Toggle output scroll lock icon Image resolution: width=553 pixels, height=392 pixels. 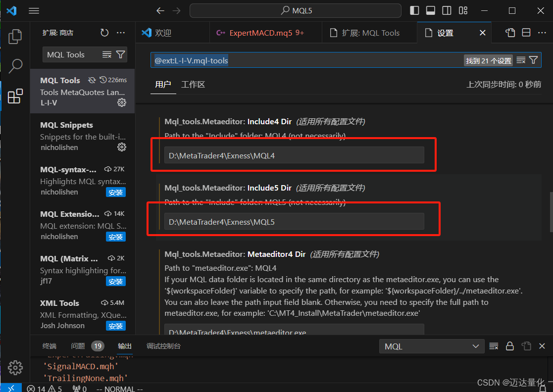click(510, 346)
